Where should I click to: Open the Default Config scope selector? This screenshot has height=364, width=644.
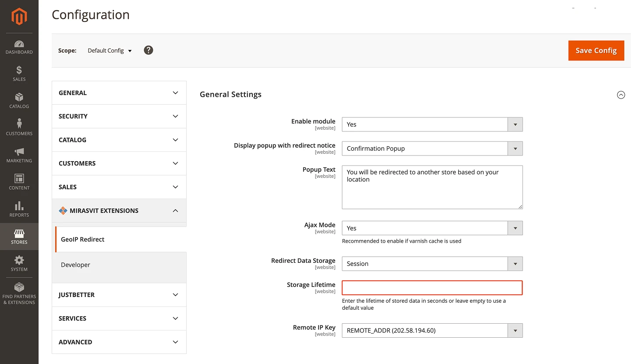[109, 50]
